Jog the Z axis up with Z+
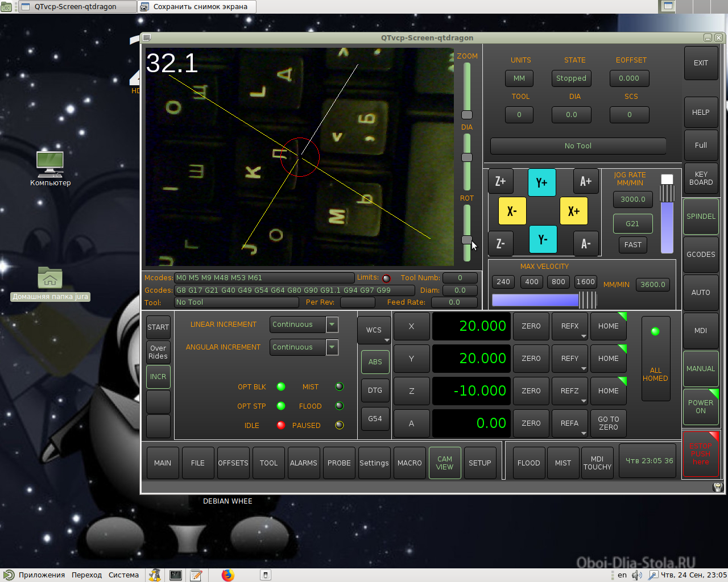This screenshot has height=582, width=728. point(500,181)
